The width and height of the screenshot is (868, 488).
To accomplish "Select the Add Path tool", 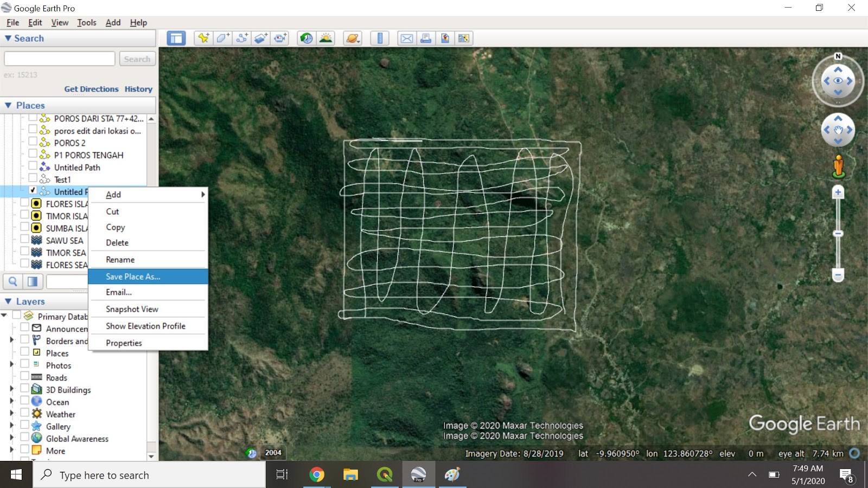I will click(242, 38).
